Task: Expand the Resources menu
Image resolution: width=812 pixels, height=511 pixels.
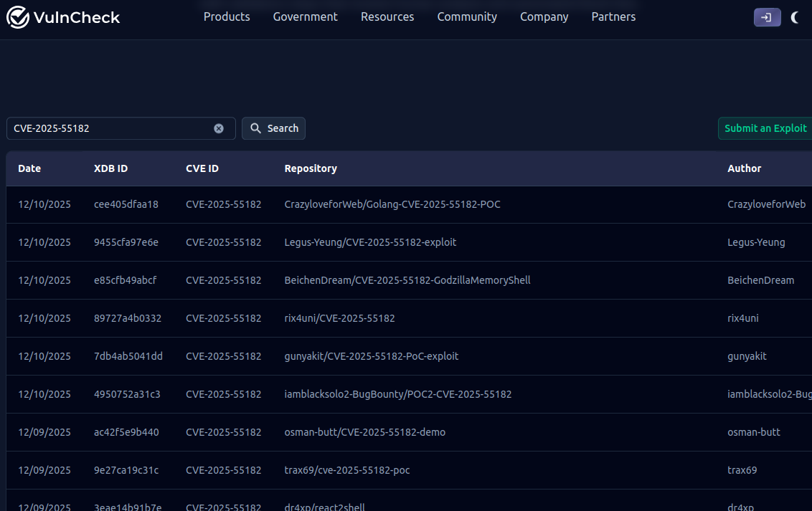Action: [x=387, y=16]
